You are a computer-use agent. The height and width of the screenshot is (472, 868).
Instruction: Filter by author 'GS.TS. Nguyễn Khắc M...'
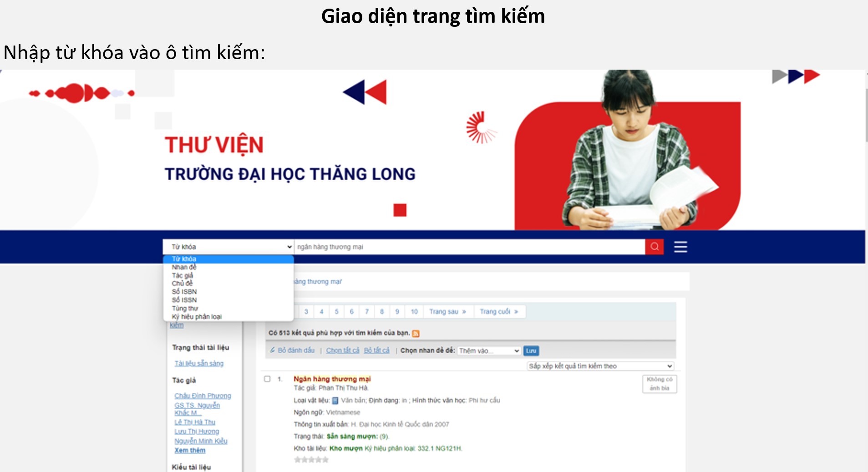[x=197, y=409]
